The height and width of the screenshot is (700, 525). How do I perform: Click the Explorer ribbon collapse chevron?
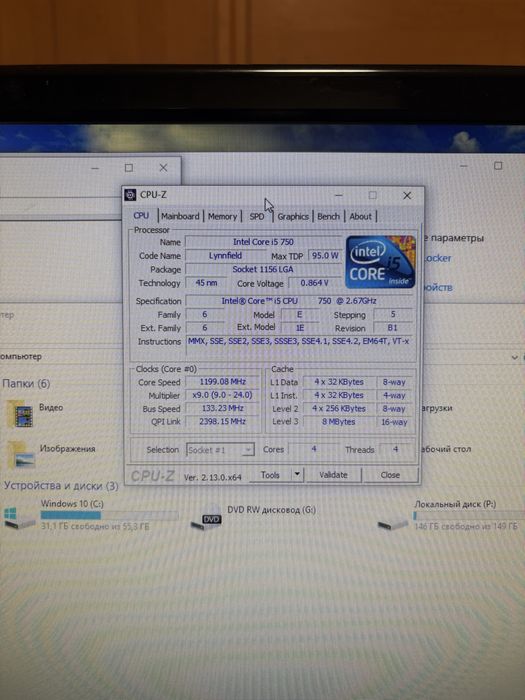(514, 357)
